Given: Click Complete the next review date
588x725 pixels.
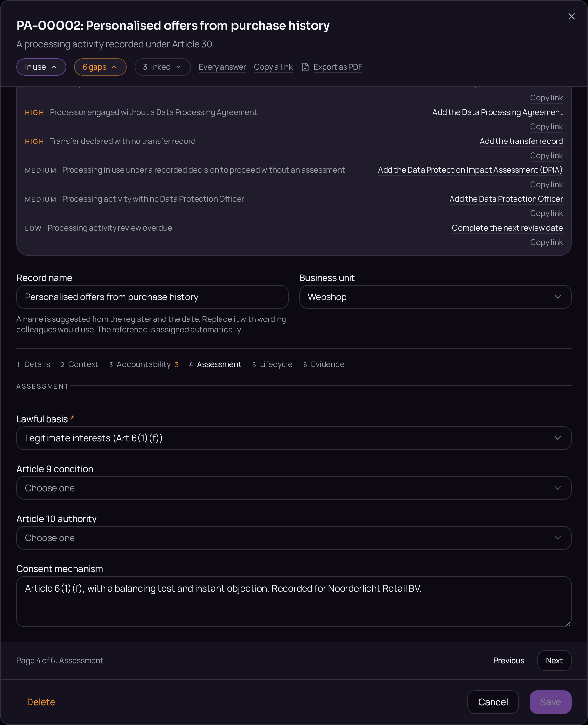Looking at the screenshot, I should coord(507,228).
